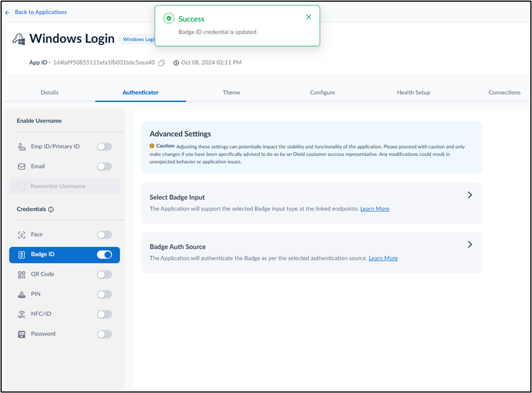Click the Email envelope icon
The image size is (532, 393).
(21, 167)
